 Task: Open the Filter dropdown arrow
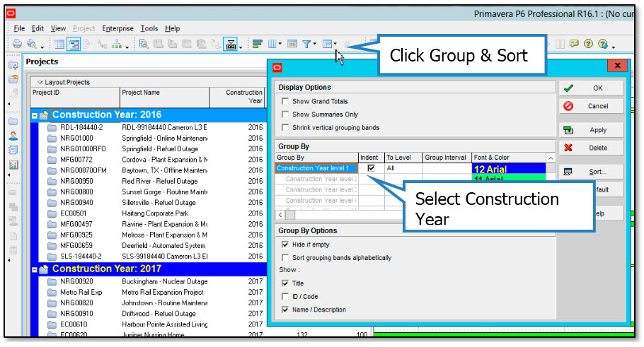315,44
